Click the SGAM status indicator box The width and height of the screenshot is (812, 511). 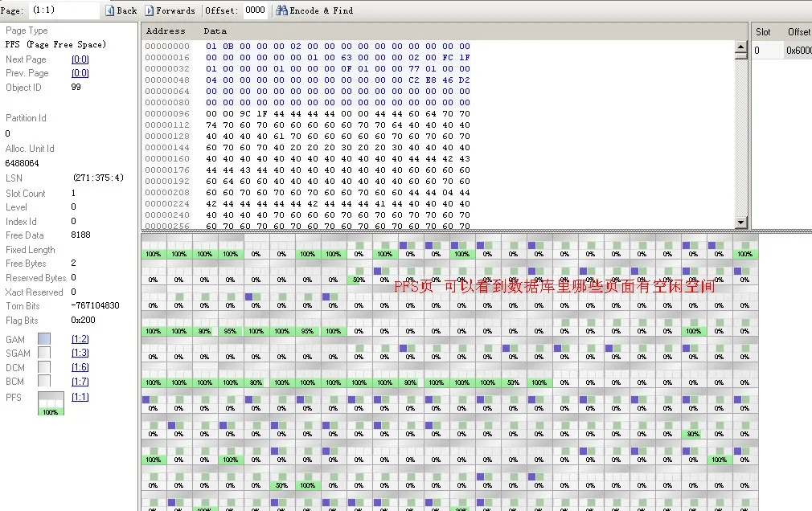pos(44,354)
